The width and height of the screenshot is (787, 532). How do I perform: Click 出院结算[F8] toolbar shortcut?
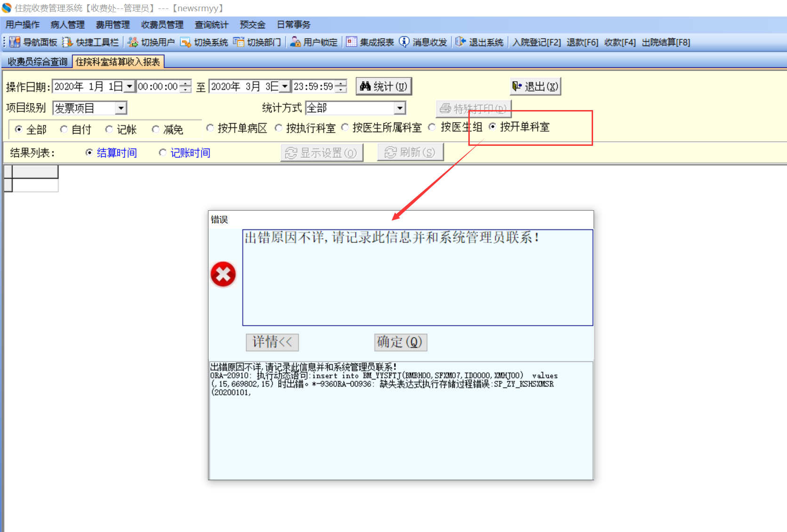pos(666,42)
